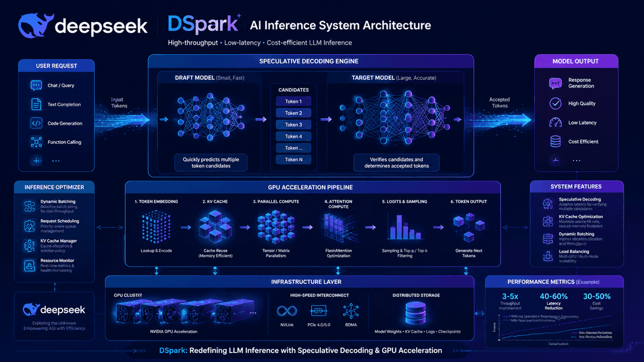Select the GPU Cluster server image
This screenshot has width=644, height=362.
[184, 313]
